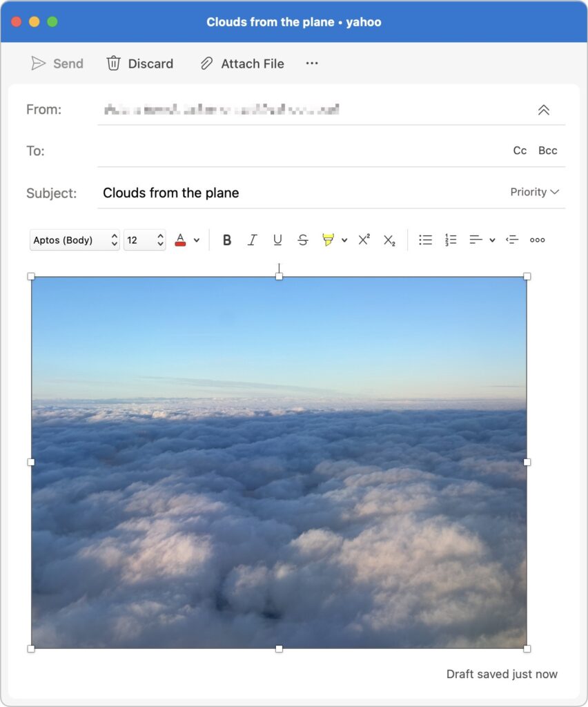Open the Aptos (Body) font dropdown
This screenshot has height=707, width=588.
click(x=75, y=240)
